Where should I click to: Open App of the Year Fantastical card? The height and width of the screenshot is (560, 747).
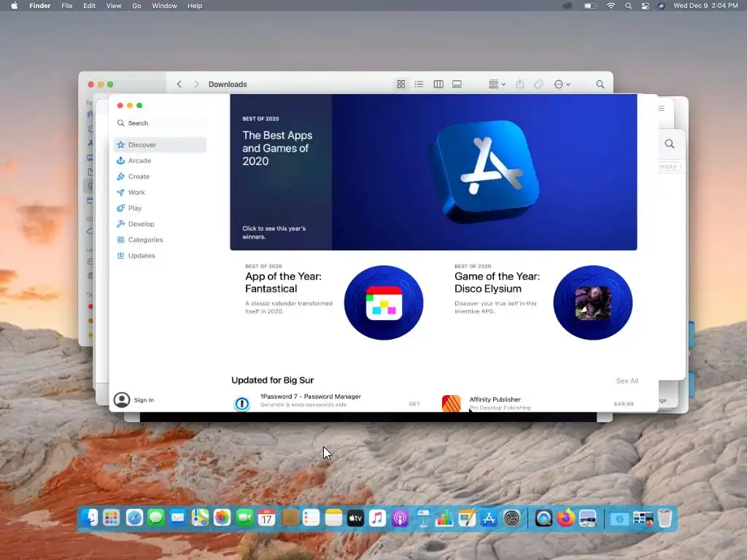point(334,303)
